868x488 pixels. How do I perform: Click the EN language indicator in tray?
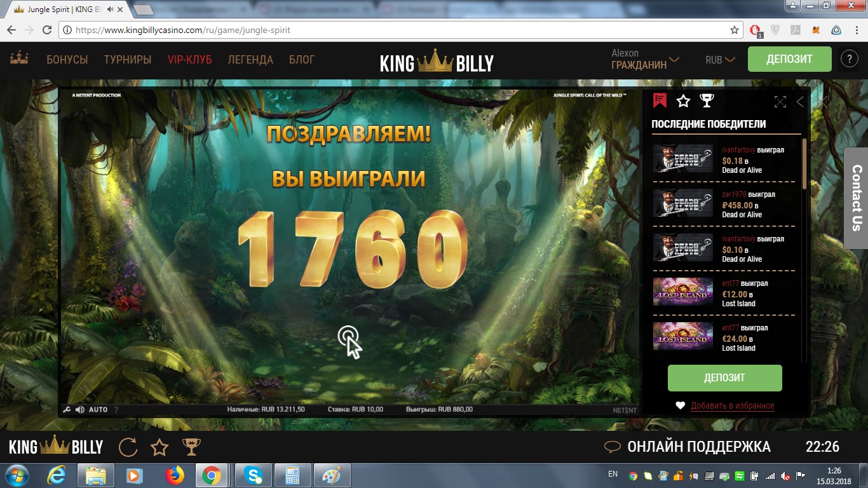click(x=613, y=474)
